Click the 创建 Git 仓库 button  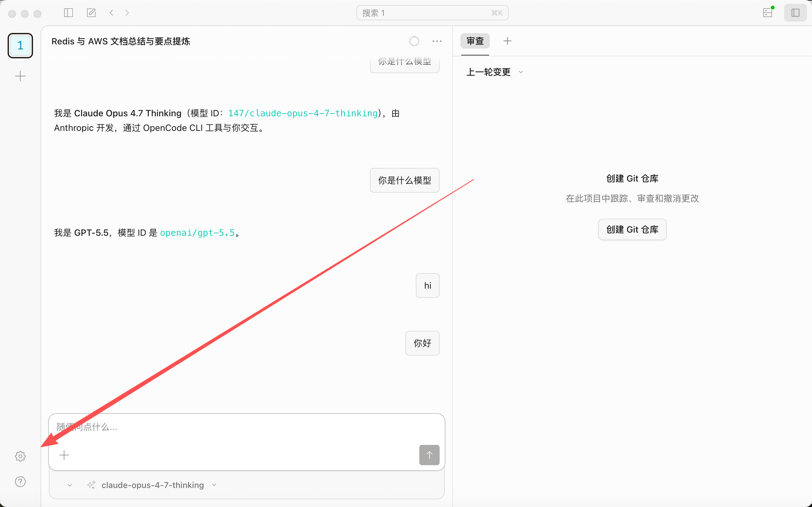pos(632,229)
